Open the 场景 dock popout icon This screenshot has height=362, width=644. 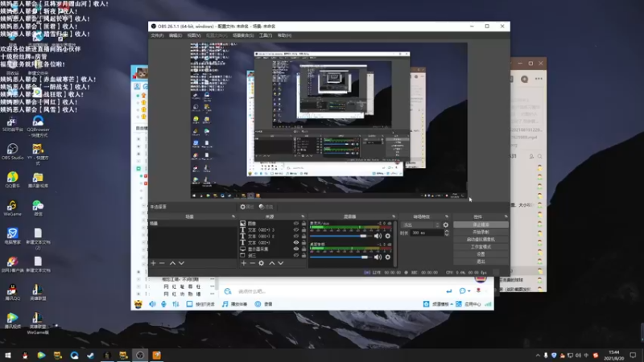[233, 216]
